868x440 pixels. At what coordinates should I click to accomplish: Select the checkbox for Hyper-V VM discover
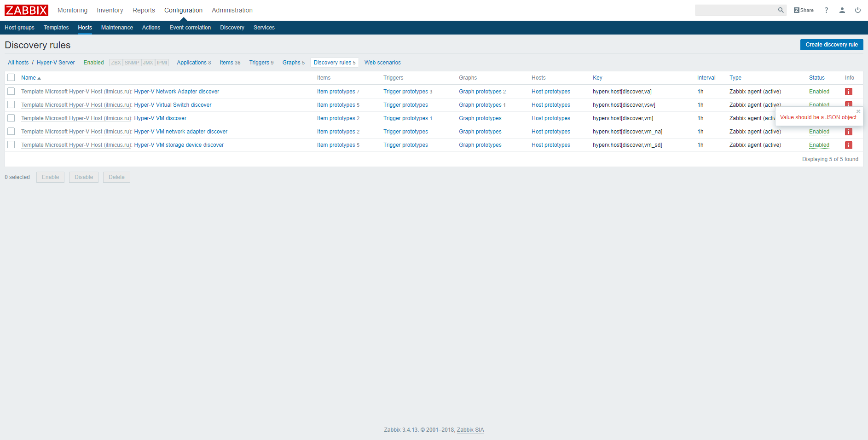click(11, 118)
